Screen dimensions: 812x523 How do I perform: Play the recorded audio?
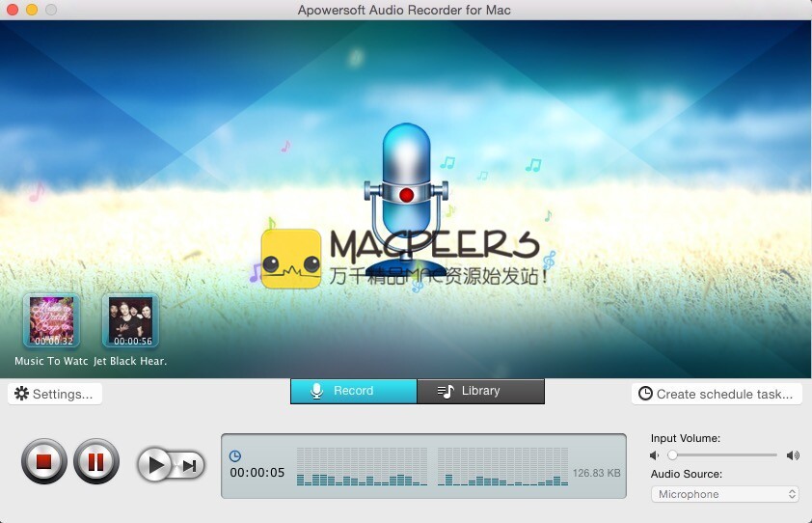pyautogui.click(x=155, y=464)
